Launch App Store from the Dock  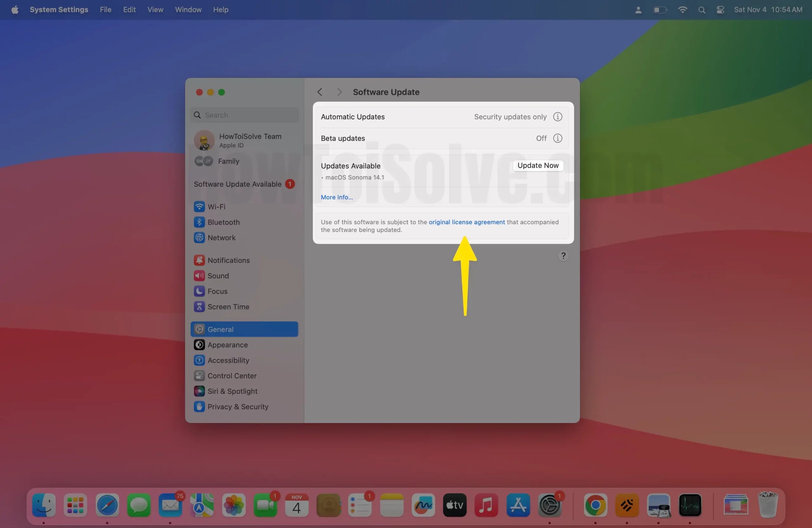[x=518, y=505]
